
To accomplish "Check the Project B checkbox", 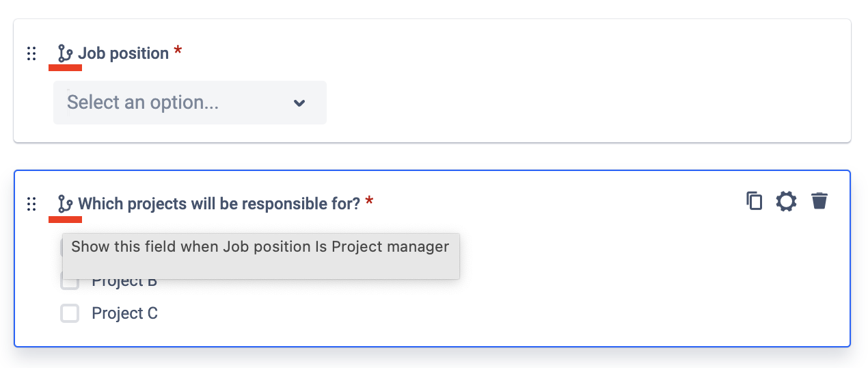I will click(x=70, y=282).
